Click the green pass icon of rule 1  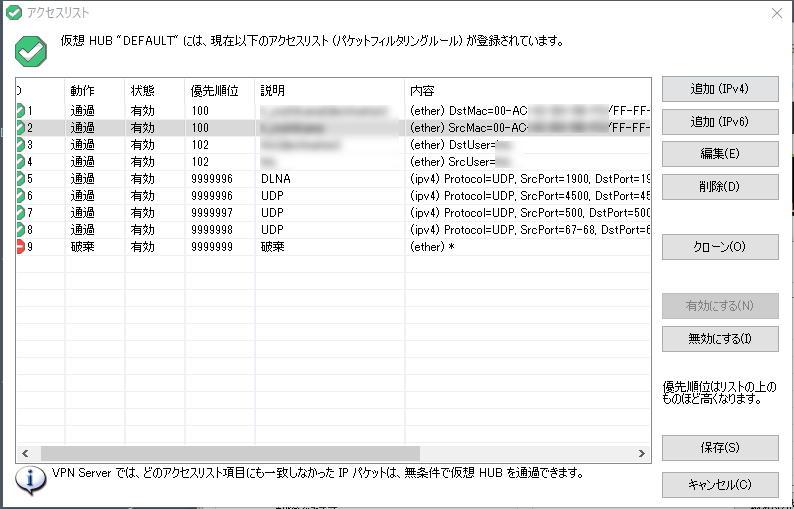[21, 111]
